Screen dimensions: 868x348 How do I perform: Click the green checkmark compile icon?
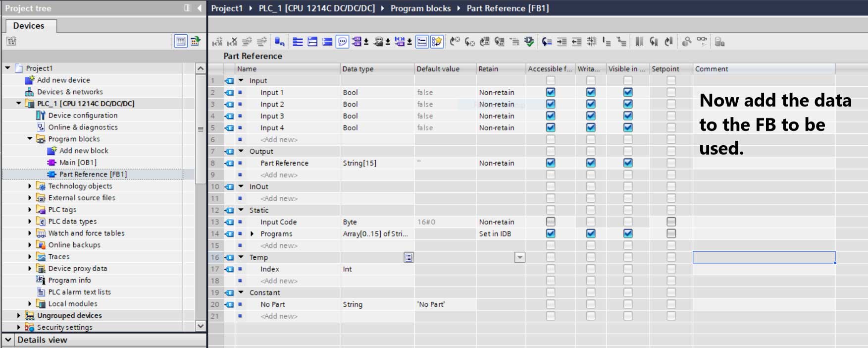[529, 42]
